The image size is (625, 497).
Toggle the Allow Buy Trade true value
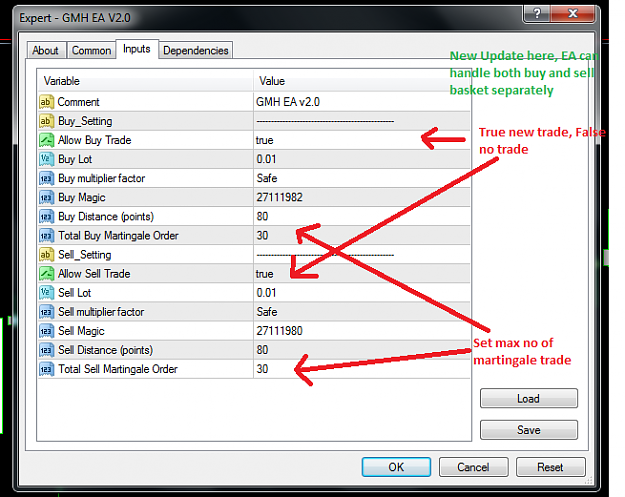click(265, 140)
